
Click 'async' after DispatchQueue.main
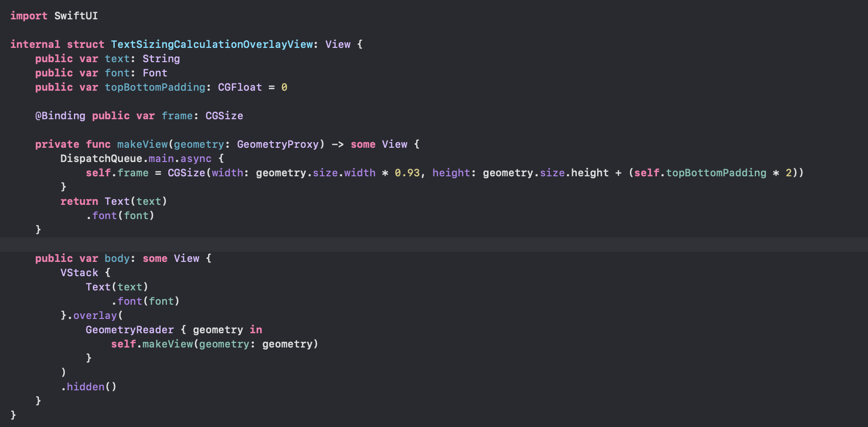(x=196, y=158)
